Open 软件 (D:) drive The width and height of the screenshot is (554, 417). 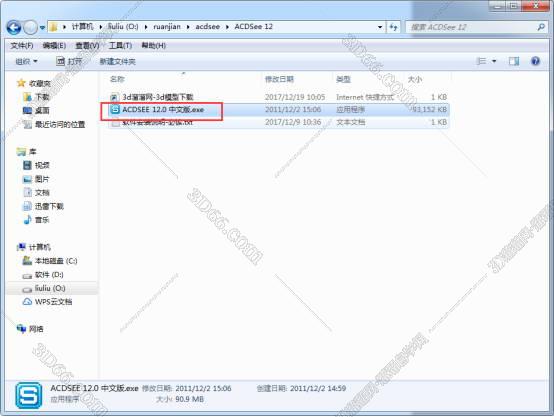(49, 275)
